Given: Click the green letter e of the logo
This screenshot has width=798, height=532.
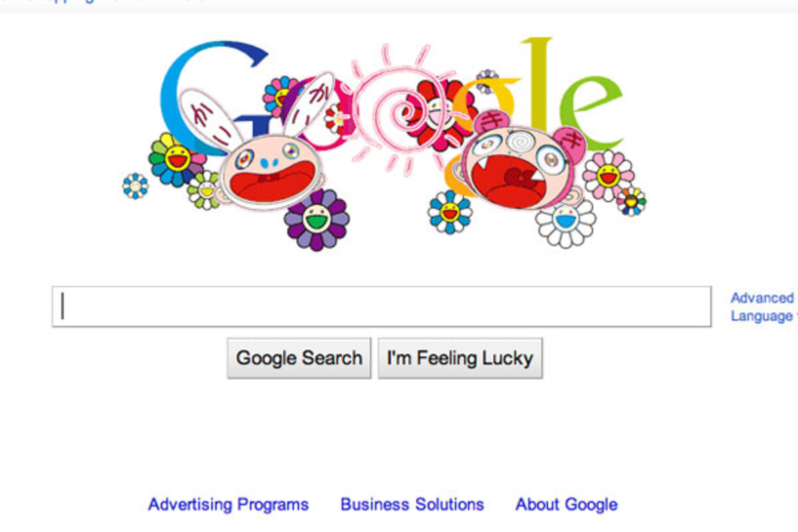Looking at the screenshot, I should (591, 112).
